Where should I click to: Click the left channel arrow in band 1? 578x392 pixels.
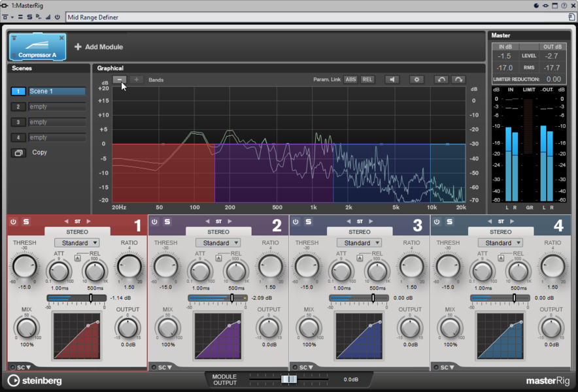coord(66,221)
